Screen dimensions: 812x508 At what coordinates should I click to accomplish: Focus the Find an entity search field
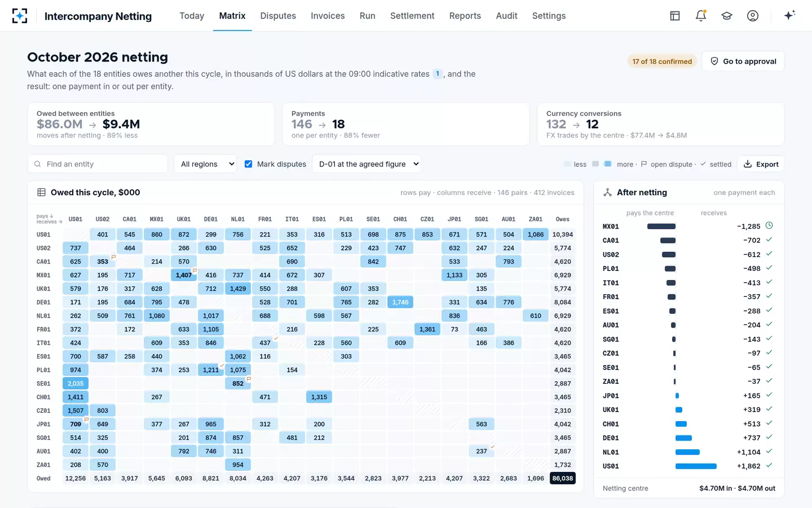[x=98, y=164]
